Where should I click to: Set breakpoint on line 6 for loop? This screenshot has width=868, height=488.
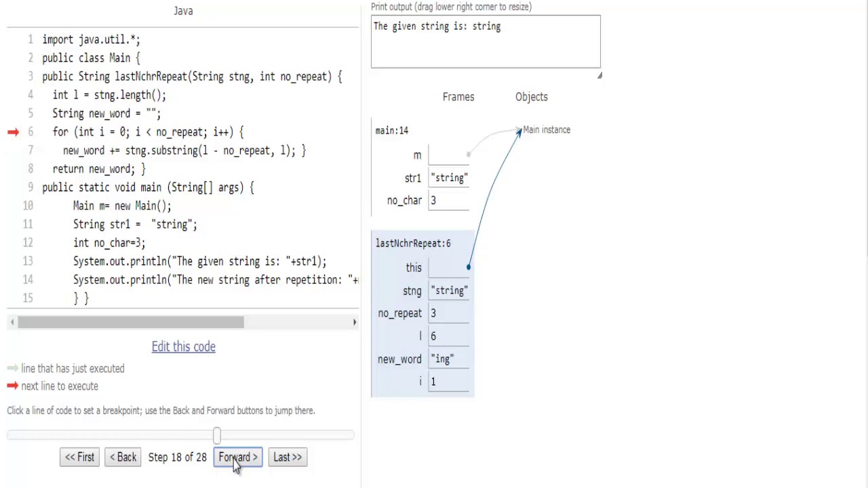149,132
